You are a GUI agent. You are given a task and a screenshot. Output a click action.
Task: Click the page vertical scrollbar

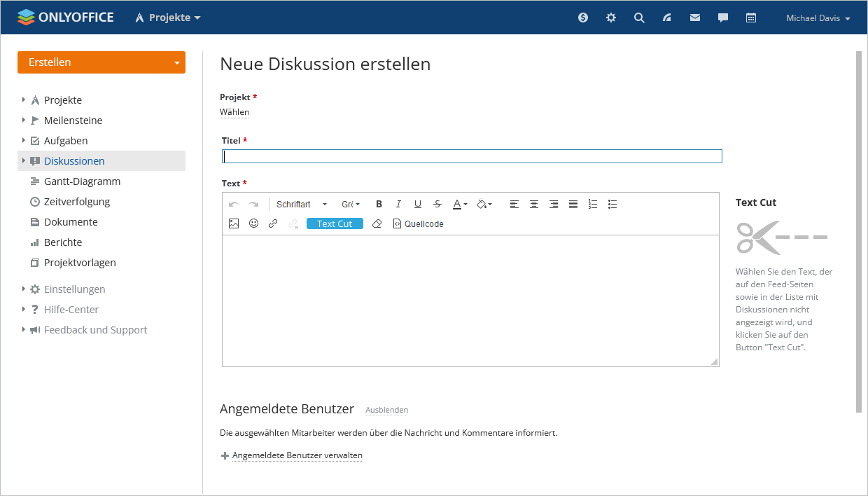(x=859, y=231)
